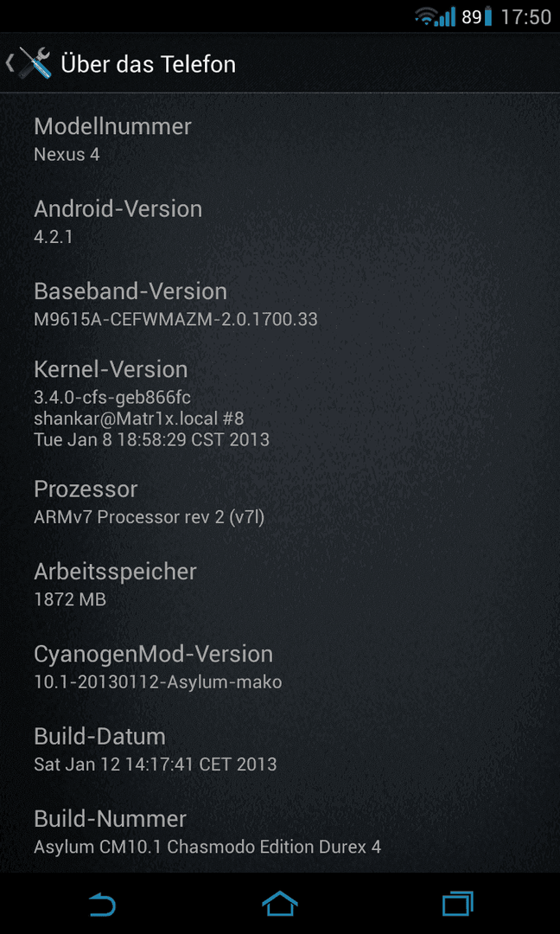The width and height of the screenshot is (560, 934).
Task: Select the Prozessor ARMv7 entry
Action: tap(280, 502)
